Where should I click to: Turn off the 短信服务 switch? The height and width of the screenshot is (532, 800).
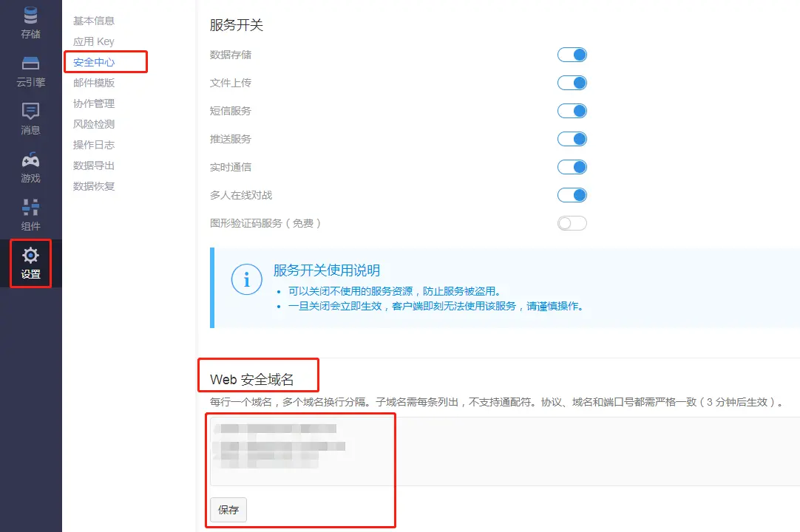click(572, 111)
